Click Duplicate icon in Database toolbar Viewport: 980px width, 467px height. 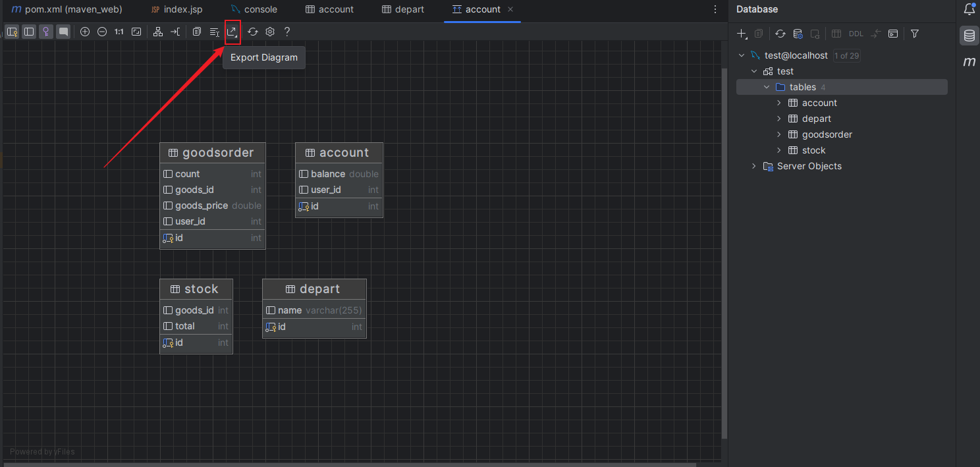pyautogui.click(x=759, y=34)
